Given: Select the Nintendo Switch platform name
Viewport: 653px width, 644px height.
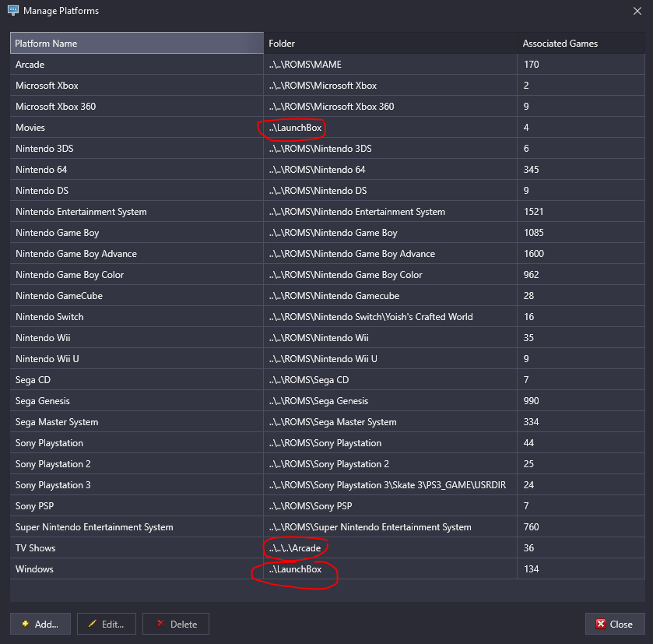Looking at the screenshot, I should tap(49, 317).
